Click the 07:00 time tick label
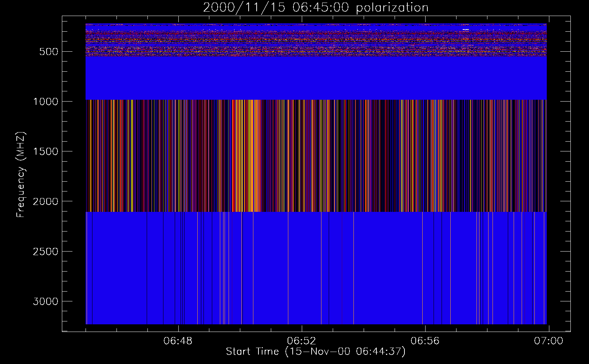This screenshot has width=589, height=364. 549,341
